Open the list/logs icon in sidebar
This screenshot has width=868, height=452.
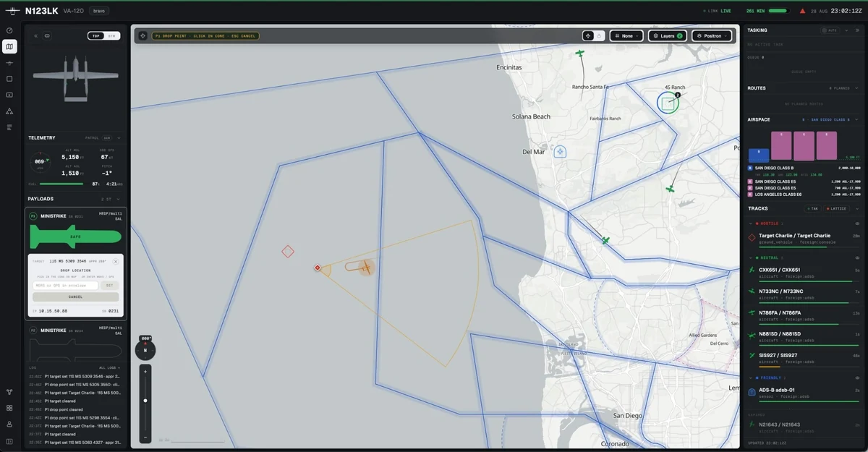pos(9,127)
